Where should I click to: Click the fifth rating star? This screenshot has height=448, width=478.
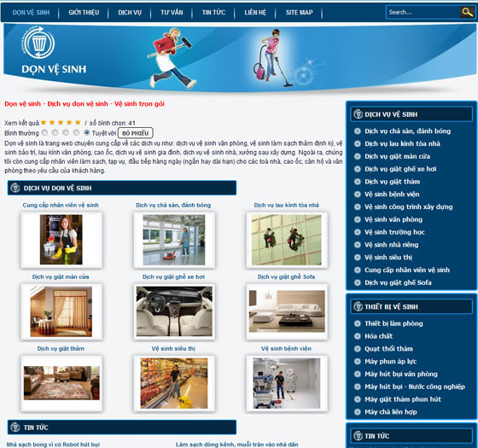tap(78, 122)
